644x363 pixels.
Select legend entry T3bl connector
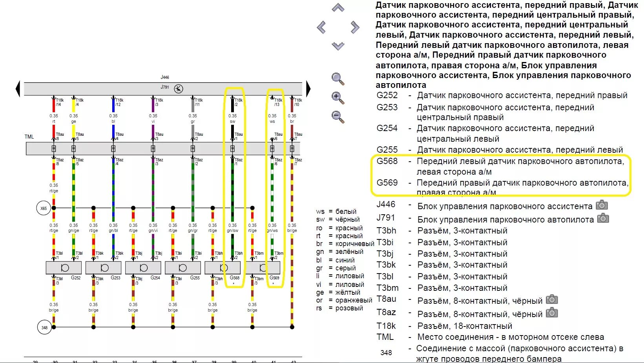point(442,277)
